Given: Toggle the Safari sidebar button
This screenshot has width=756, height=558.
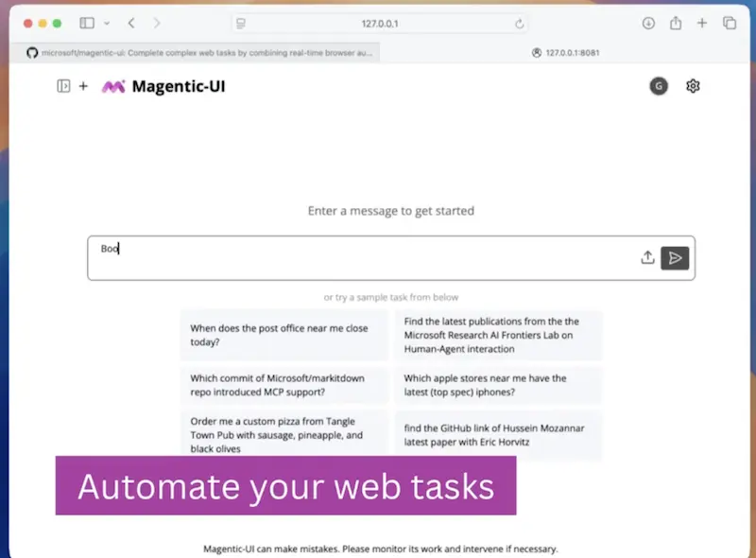Looking at the screenshot, I should pos(87,23).
